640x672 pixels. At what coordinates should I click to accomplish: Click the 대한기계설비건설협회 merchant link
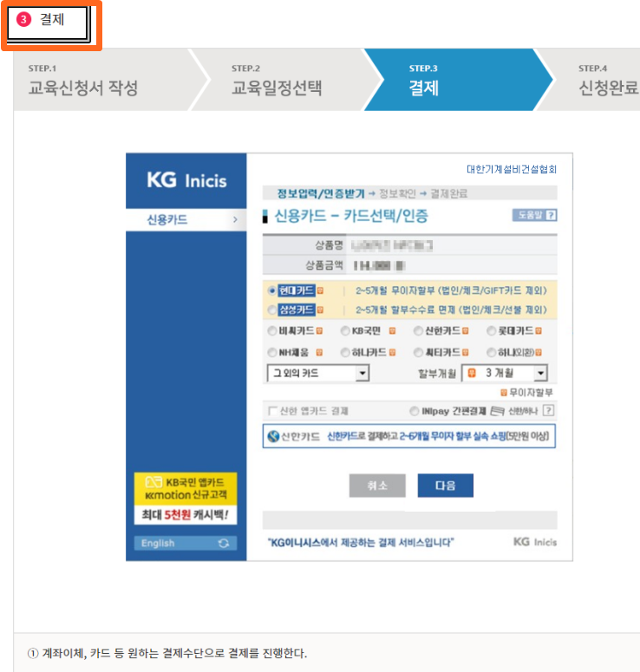(512, 169)
